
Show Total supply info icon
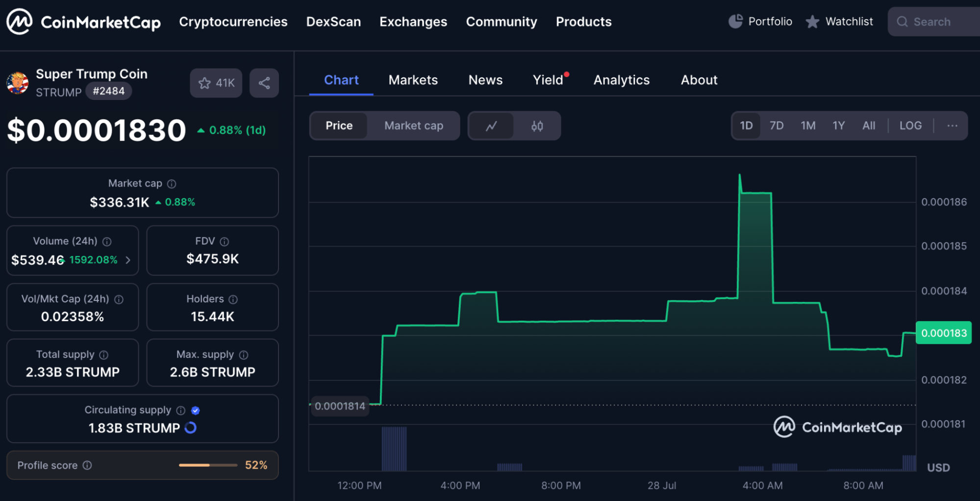(104, 355)
